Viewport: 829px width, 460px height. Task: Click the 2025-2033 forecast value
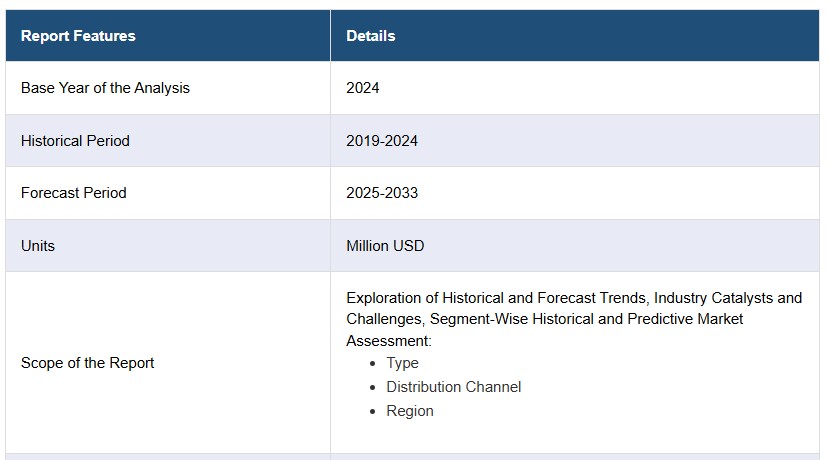[382, 193]
